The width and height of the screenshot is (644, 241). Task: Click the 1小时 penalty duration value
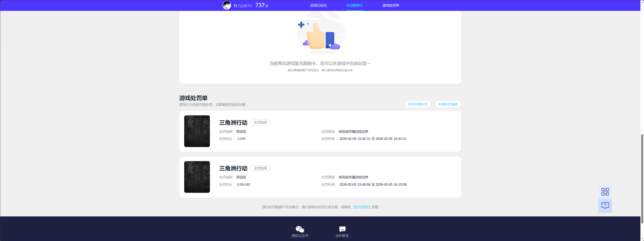click(241, 139)
